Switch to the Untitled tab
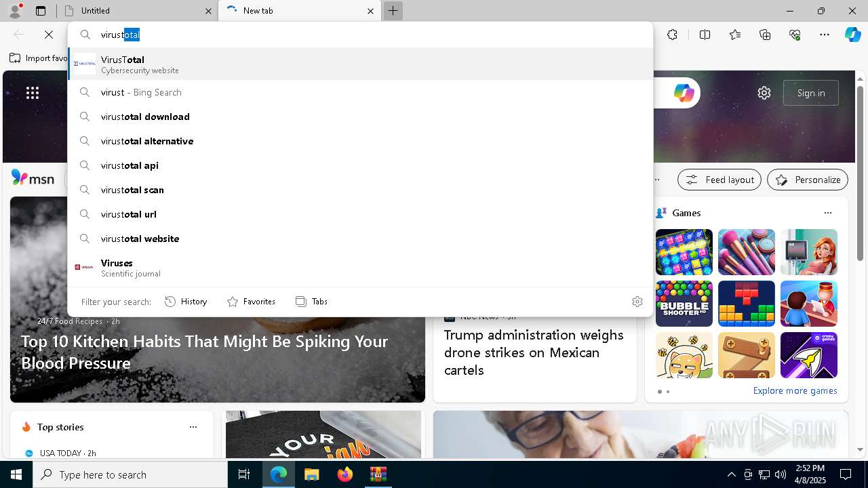 point(136,11)
